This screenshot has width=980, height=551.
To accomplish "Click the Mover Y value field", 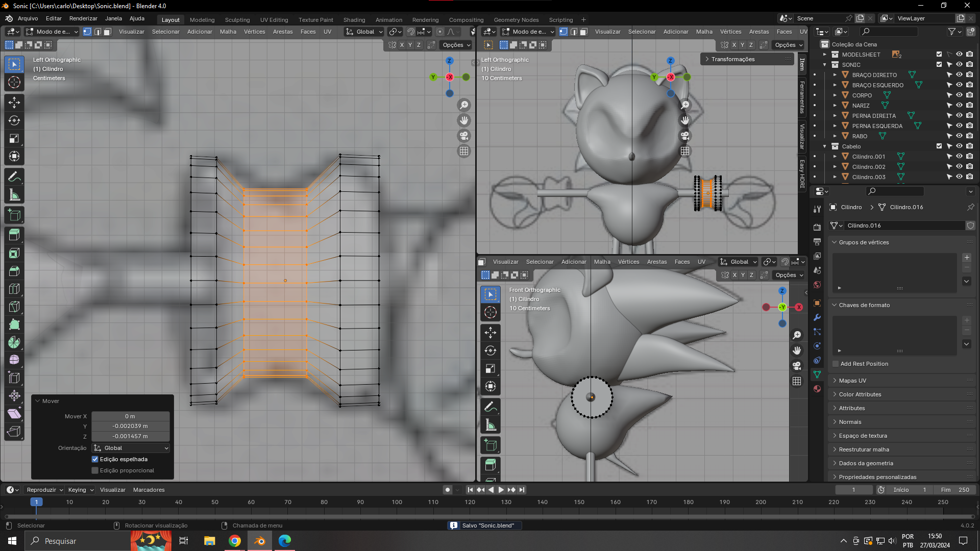I will pos(130,426).
